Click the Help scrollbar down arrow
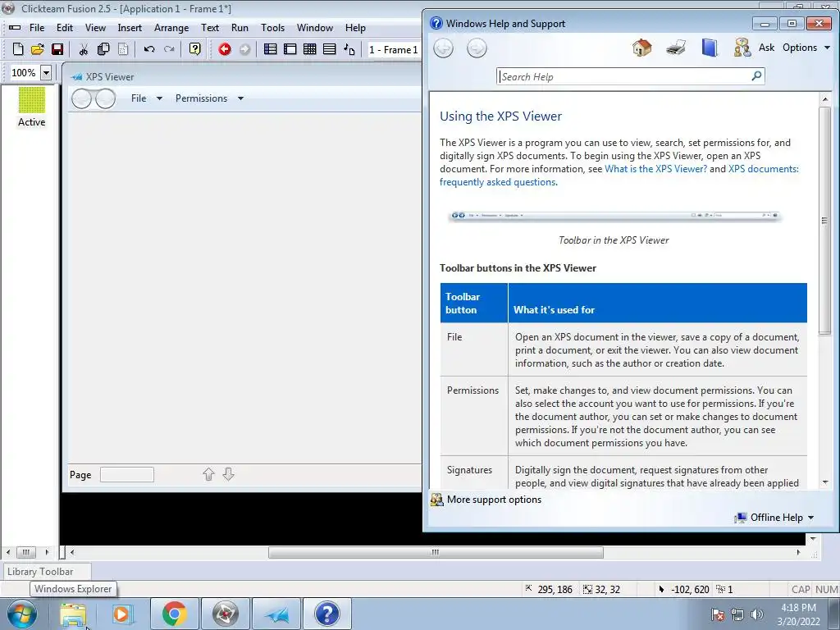This screenshot has width=840, height=630. pos(825,482)
